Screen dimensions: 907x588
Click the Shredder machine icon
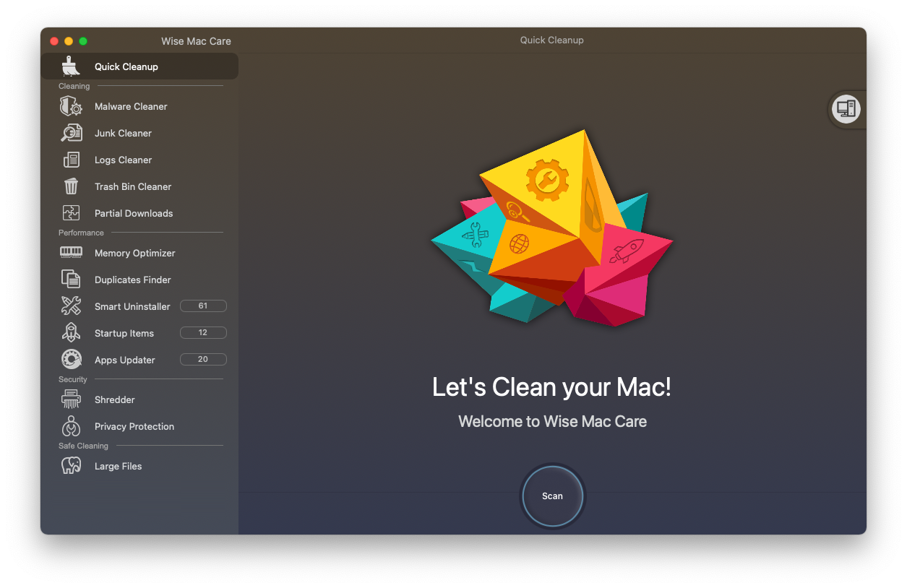71,399
